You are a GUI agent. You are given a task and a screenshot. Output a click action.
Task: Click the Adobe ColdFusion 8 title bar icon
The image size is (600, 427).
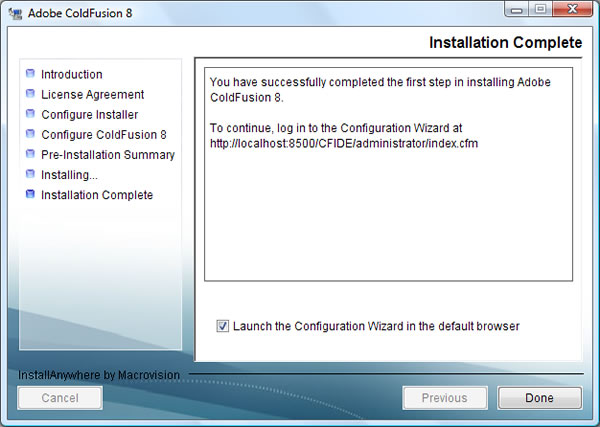click(x=16, y=13)
